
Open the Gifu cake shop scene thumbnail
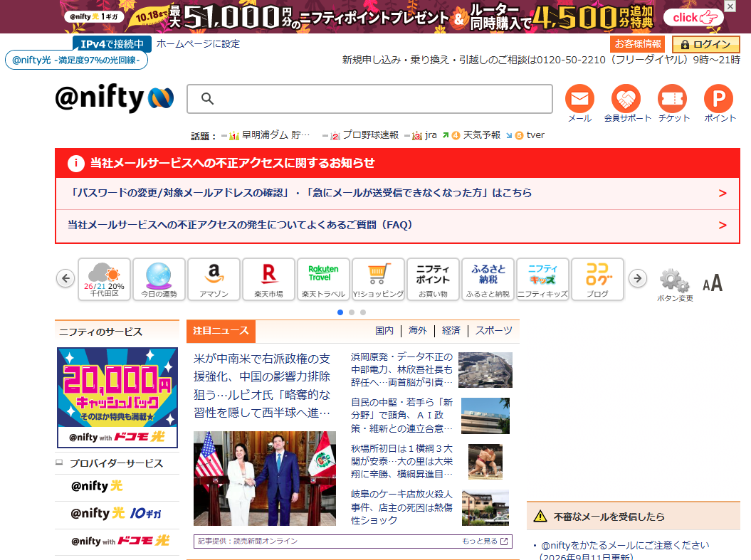click(x=485, y=507)
